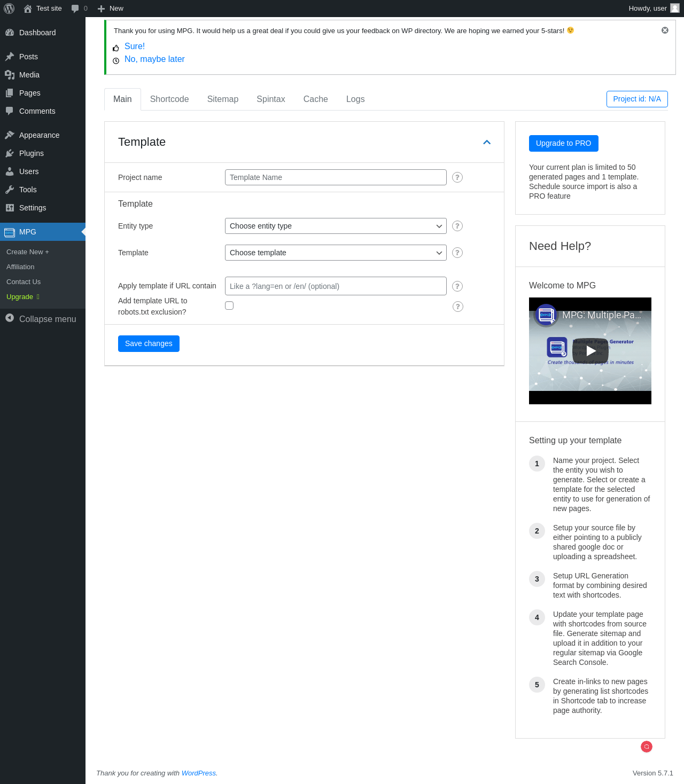Open help tooltip for Project name
This screenshot has height=784, width=684.
tap(457, 177)
